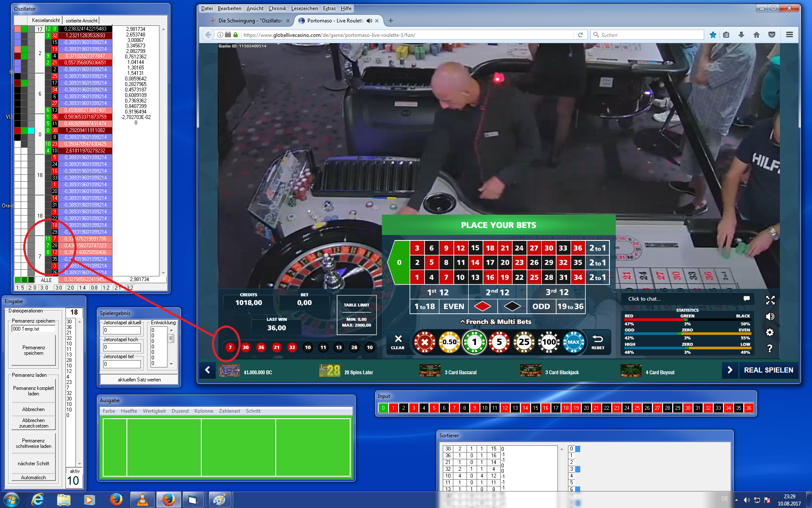Click Permanenz speichern button

[33, 351]
